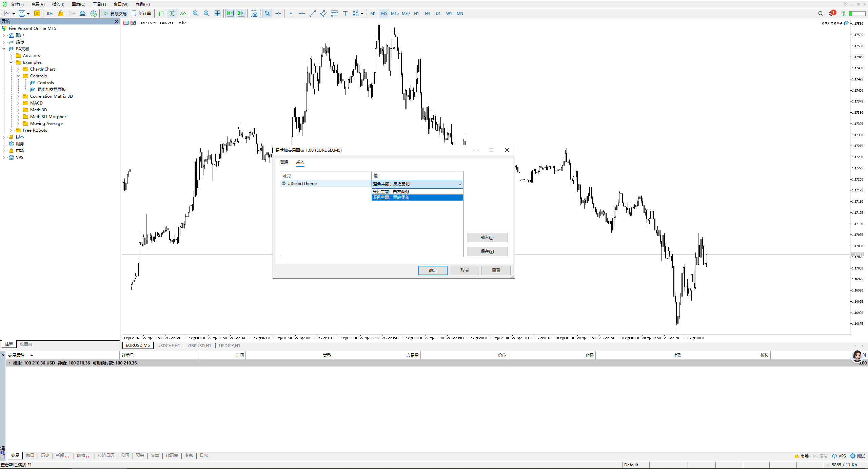The height and width of the screenshot is (469, 868).
Task: Select the trendline drawing tool
Action: (313, 14)
